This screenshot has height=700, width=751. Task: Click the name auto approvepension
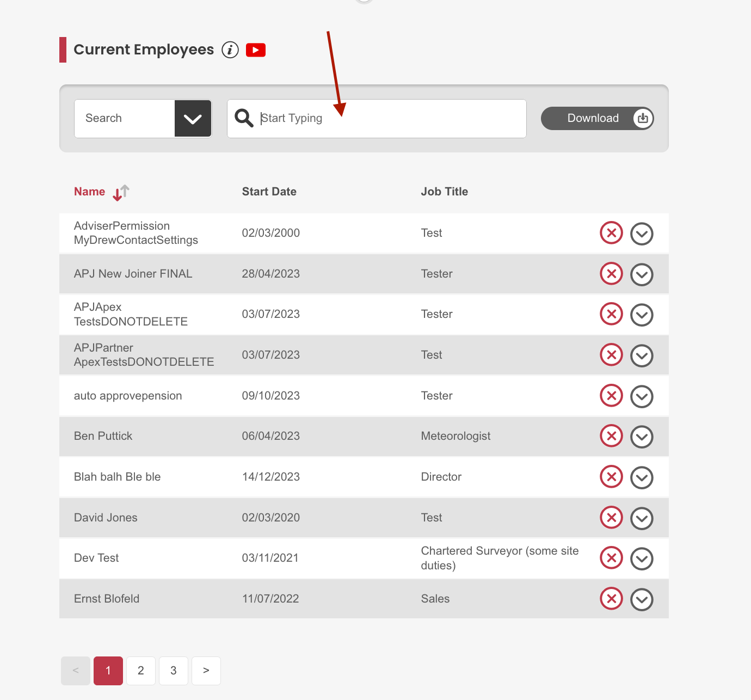(x=128, y=396)
